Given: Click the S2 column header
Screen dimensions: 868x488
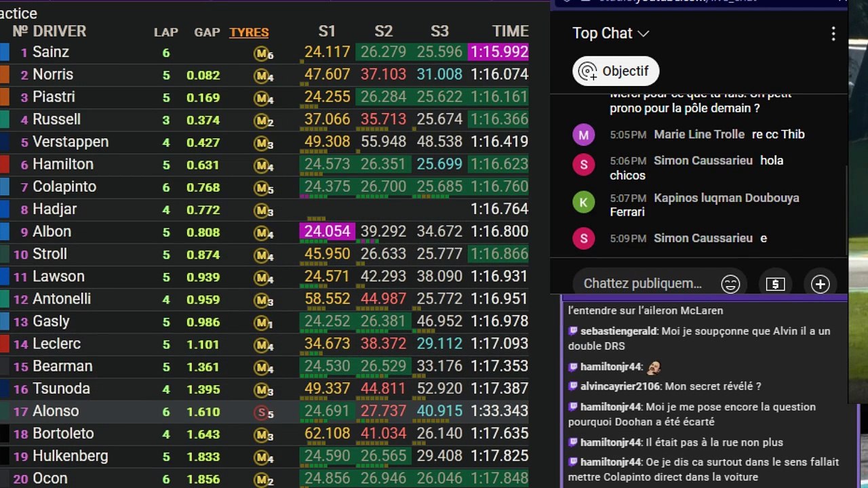Looking at the screenshot, I should coord(383,31).
